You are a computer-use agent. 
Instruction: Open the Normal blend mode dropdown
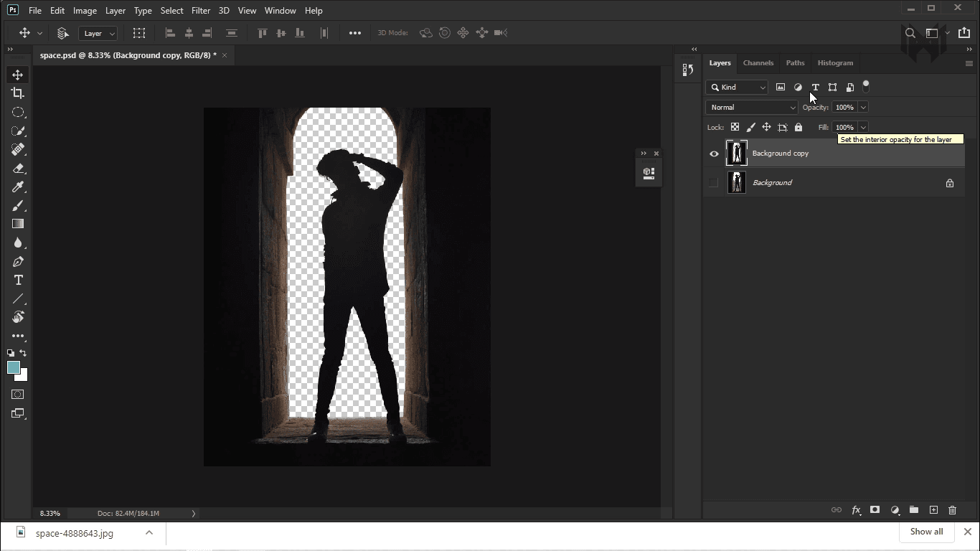coord(752,107)
